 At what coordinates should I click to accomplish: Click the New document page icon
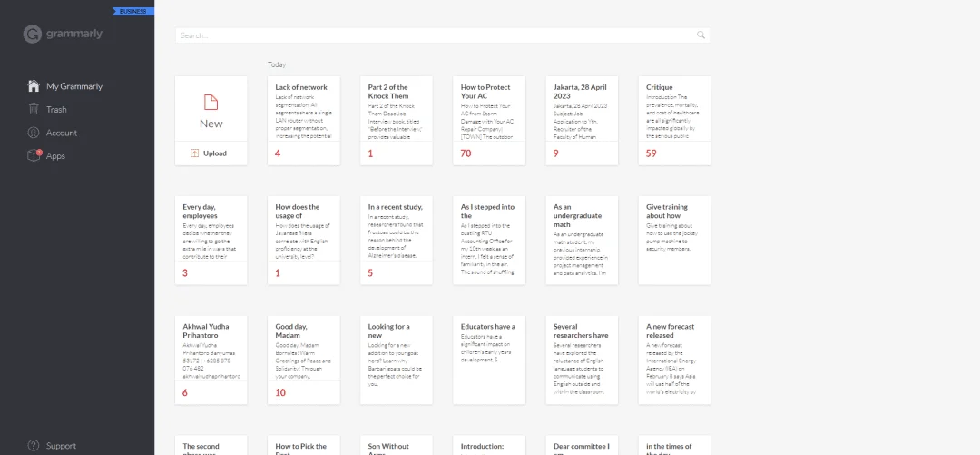coord(211,102)
